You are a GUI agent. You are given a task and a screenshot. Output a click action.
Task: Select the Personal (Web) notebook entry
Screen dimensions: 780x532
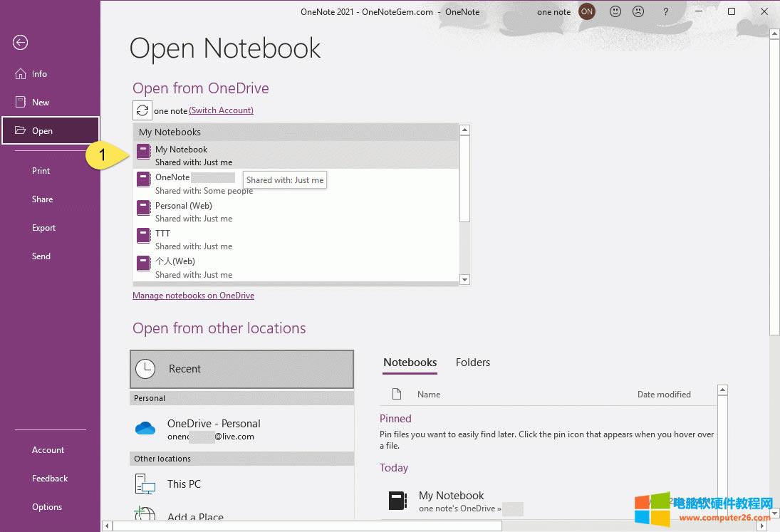(x=184, y=205)
